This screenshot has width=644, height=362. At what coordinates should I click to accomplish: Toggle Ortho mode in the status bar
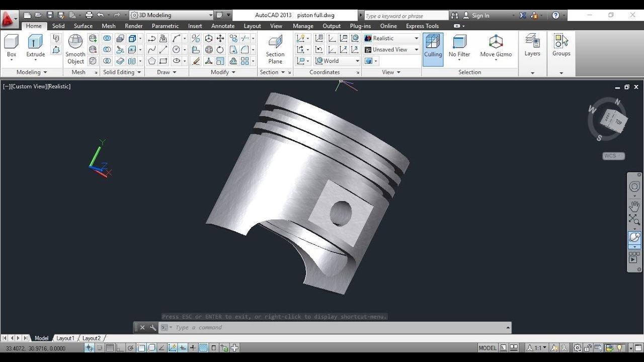[119, 347]
